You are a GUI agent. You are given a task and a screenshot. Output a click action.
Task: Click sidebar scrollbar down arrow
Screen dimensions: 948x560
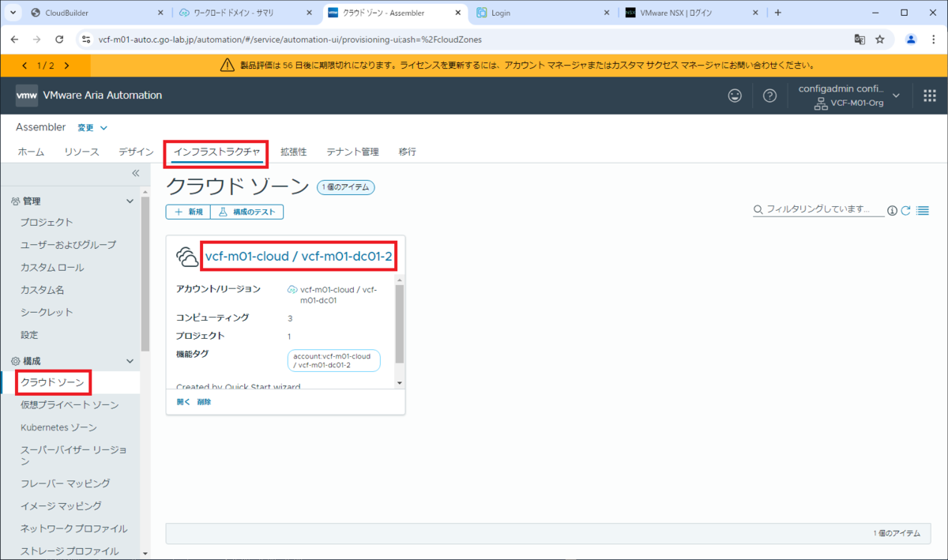[145, 554]
